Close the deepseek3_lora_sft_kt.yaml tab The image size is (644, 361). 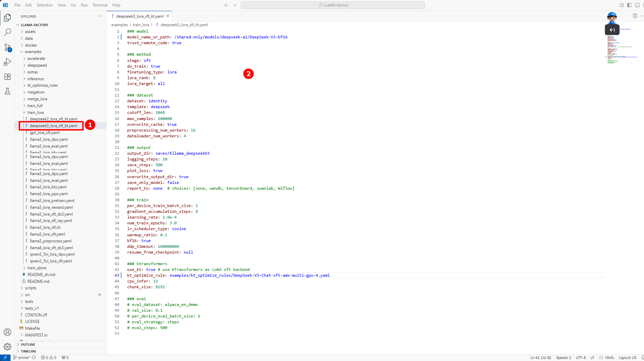coord(168,16)
